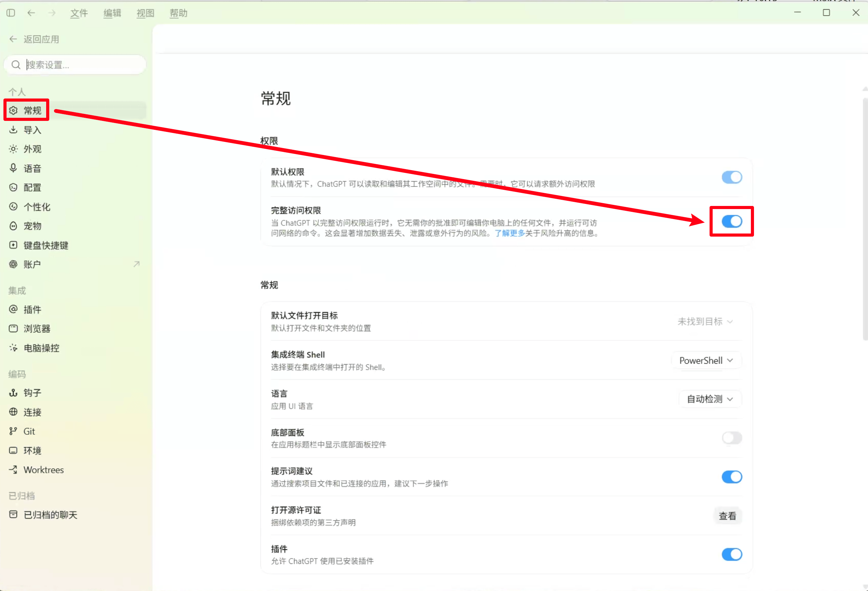This screenshot has width=868, height=591.
Task: Click the 权限 section heading
Action: pyautogui.click(x=269, y=141)
